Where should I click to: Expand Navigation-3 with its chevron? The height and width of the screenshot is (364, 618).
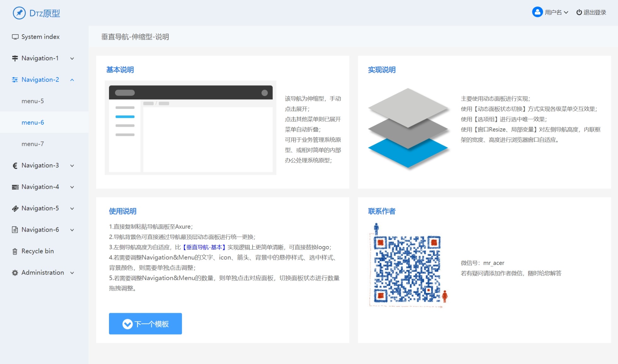[x=72, y=166]
